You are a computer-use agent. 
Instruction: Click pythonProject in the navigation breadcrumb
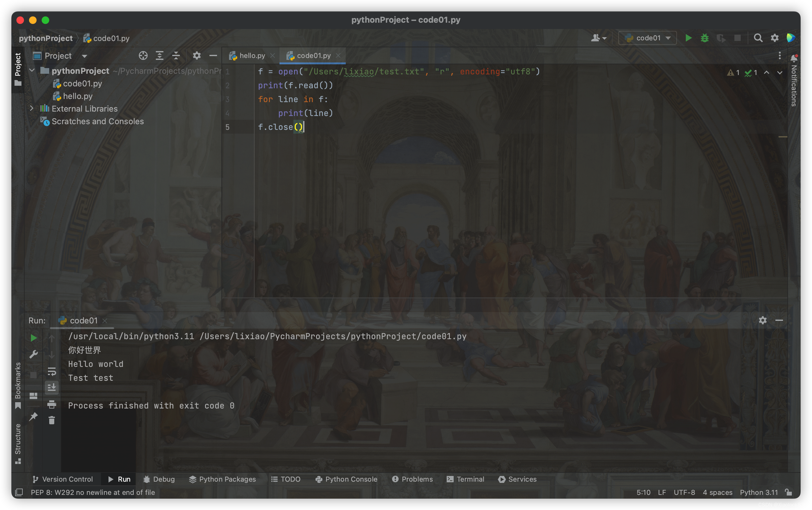click(x=45, y=38)
